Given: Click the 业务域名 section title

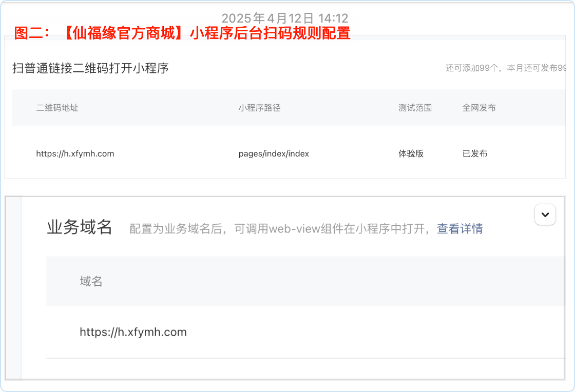Looking at the screenshot, I should [x=79, y=227].
